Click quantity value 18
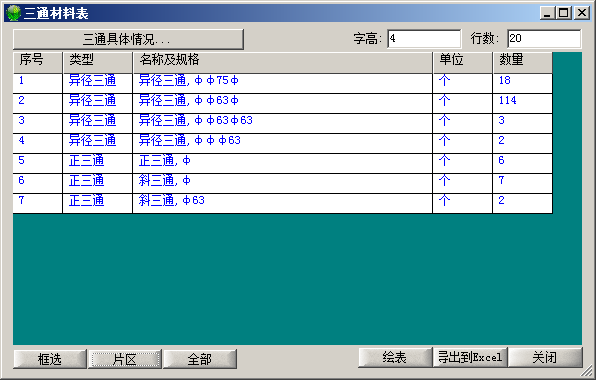 (523, 83)
